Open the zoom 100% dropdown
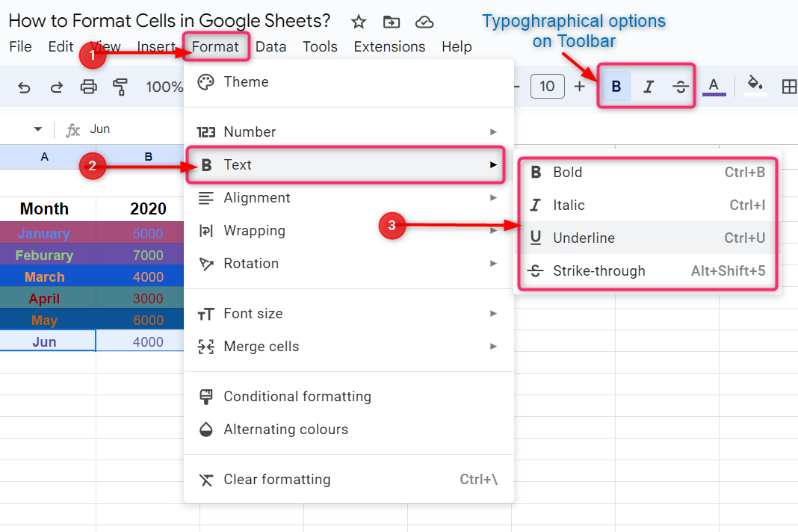 pyautogui.click(x=164, y=87)
